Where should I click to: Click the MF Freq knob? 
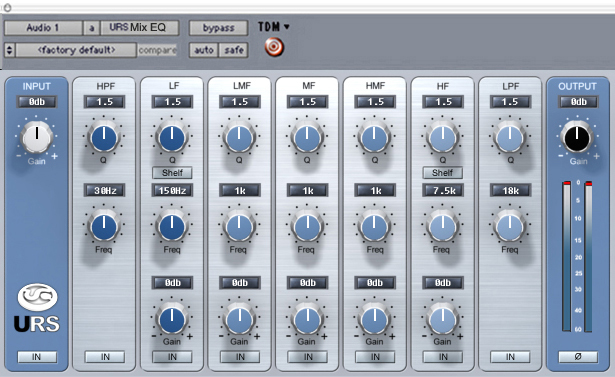click(307, 227)
